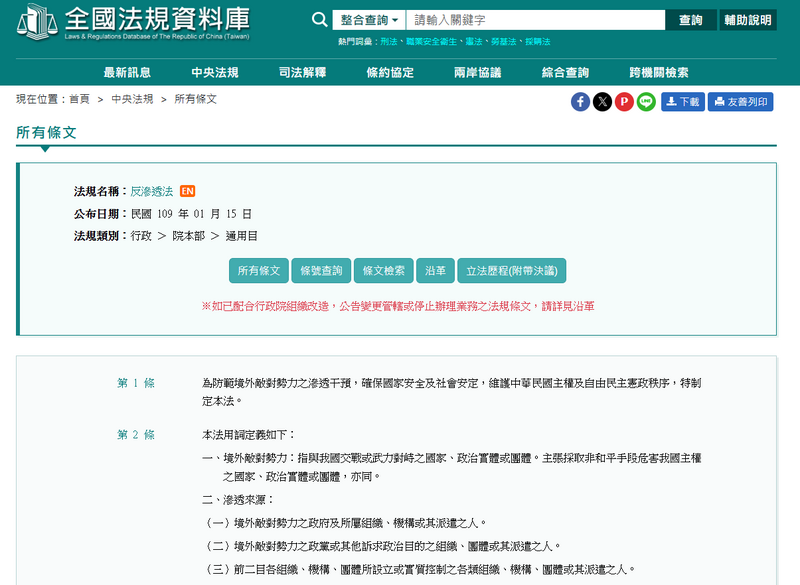This screenshot has height=585, width=800.
Task: Click the magnifier search icon
Action: point(319,19)
